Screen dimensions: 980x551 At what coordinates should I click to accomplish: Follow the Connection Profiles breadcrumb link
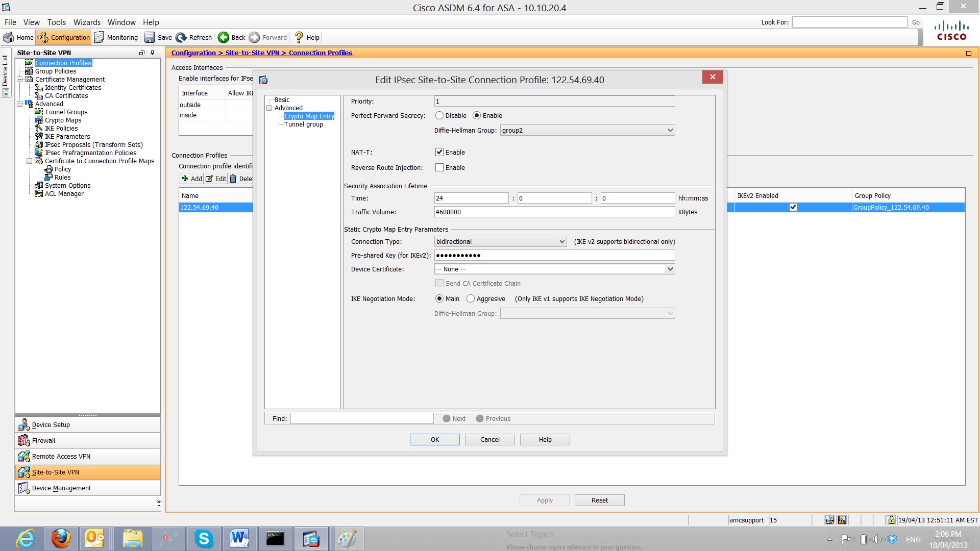coord(321,53)
